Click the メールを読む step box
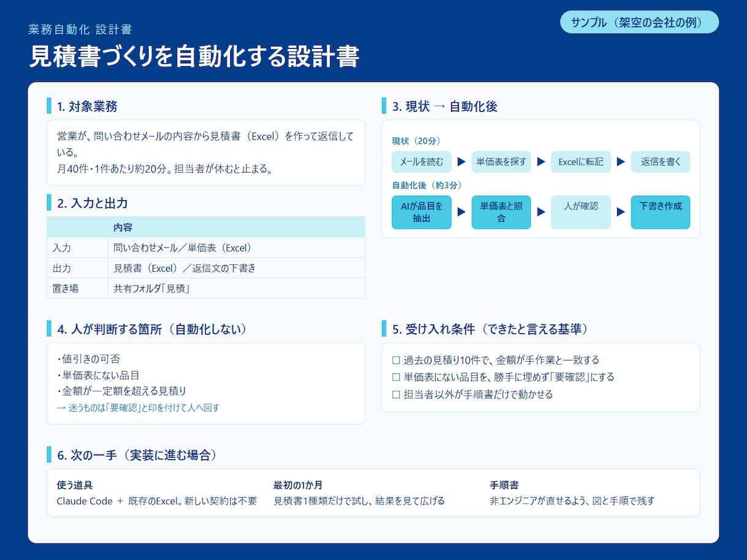747x560 pixels. [421, 162]
